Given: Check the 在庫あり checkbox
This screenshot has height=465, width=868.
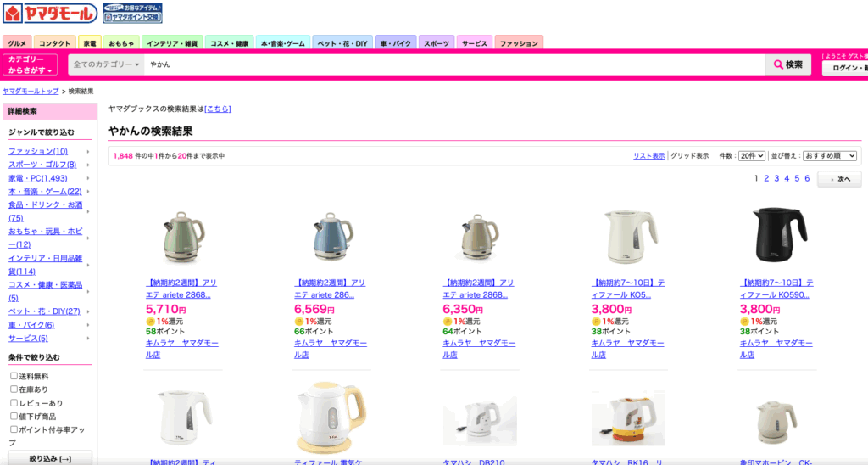Looking at the screenshot, I should click(14, 389).
